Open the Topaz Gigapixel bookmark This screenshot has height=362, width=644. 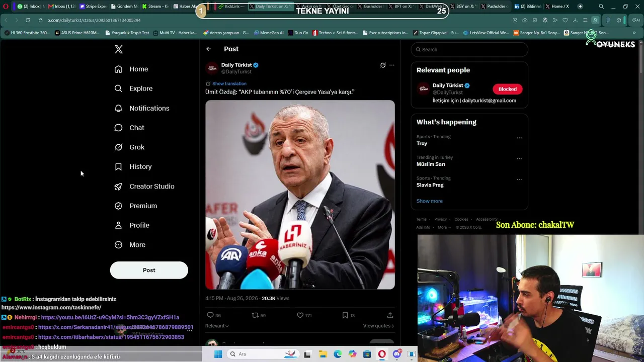coord(436,33)
